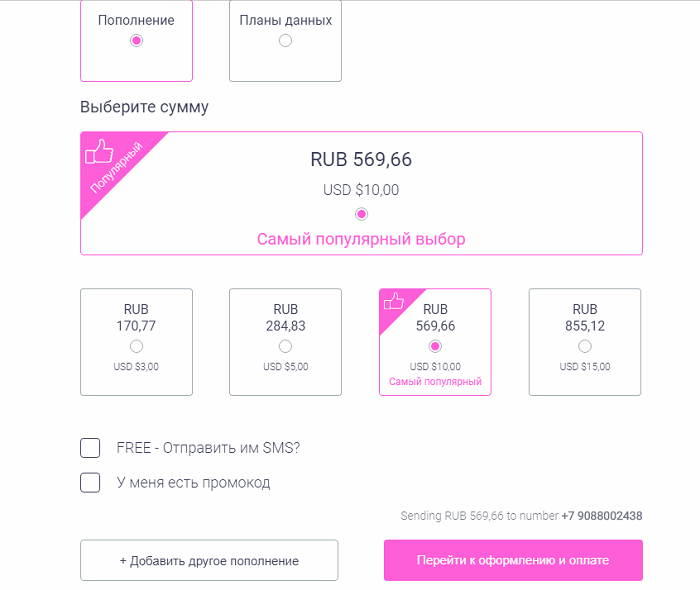The image size is (700, 590).
Task: Select radio in large popular RUB 569,66 box
Action: (361, 214)
